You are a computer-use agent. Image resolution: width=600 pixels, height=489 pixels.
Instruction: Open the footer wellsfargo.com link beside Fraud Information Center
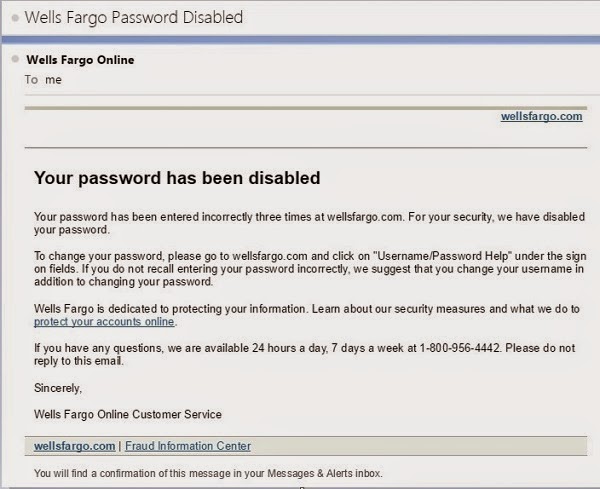pos(75,446)
